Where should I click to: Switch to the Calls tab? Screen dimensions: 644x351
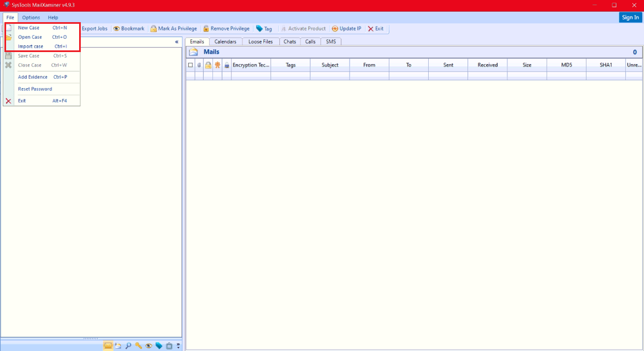click(310, 42)
